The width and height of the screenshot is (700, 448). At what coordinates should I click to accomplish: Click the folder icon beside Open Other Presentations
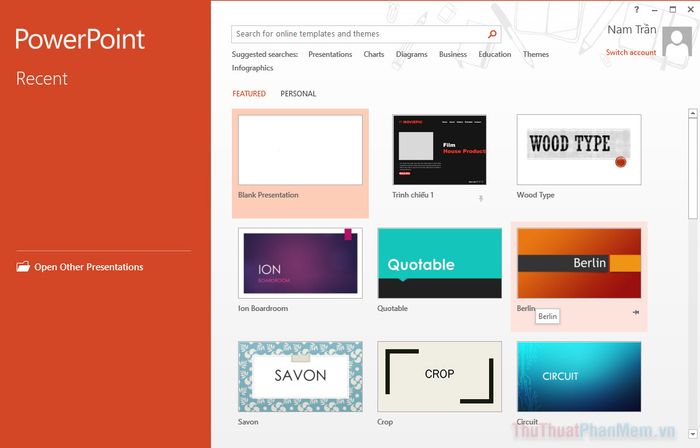point(23,267)
